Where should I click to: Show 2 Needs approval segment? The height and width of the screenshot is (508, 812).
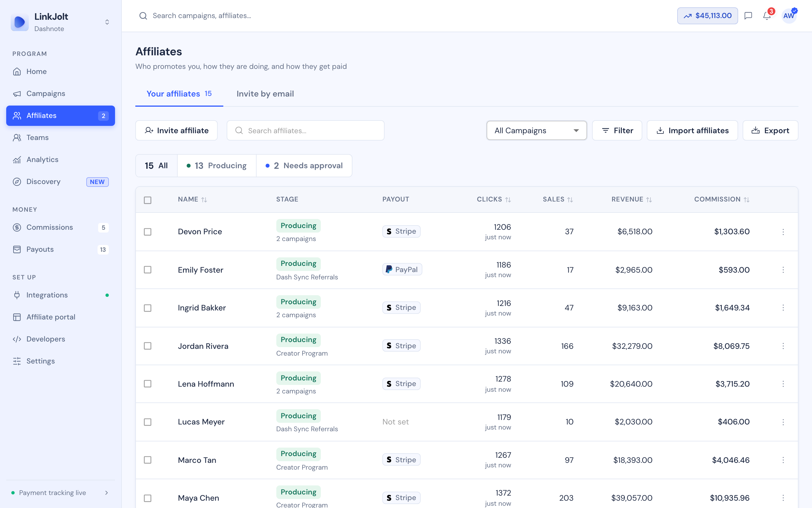[304, 166]
